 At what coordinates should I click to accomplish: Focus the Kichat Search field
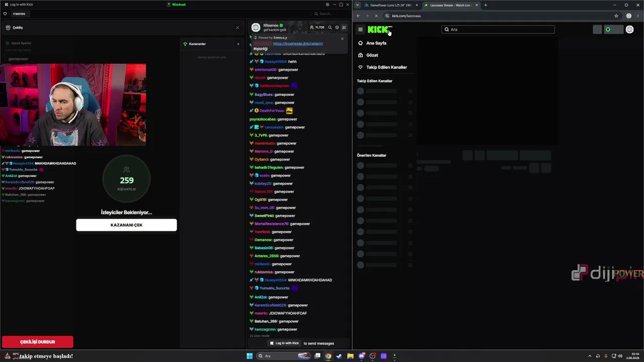pos(330,14)
